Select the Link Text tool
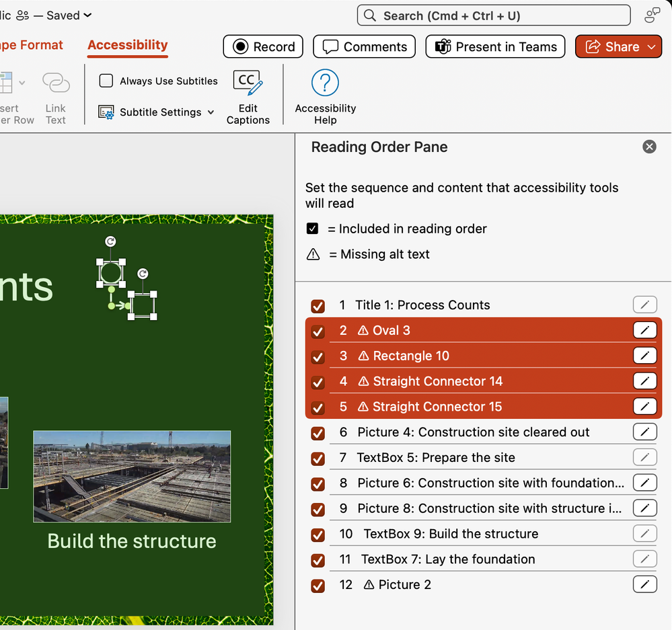672x630 pixels. point(55,95)
